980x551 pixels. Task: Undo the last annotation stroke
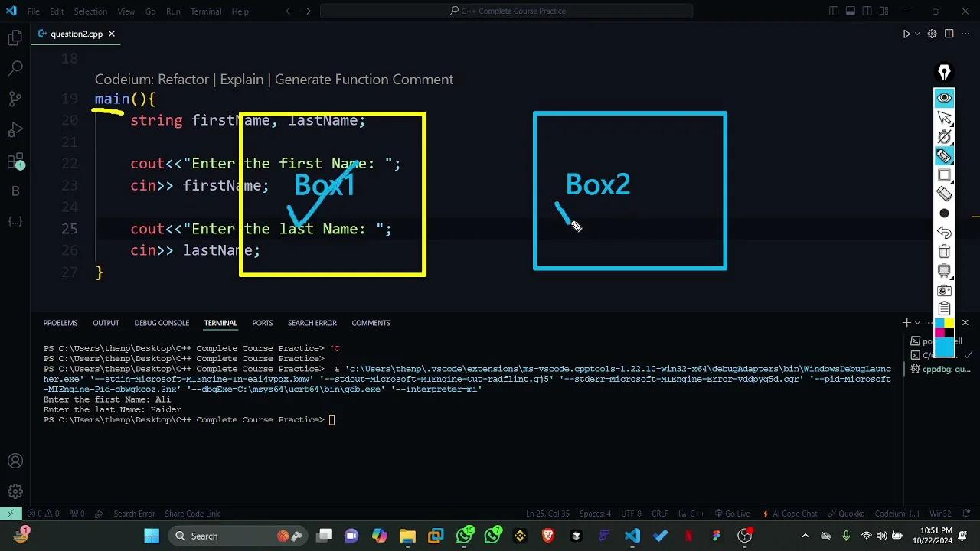click(x=944, y=232)
